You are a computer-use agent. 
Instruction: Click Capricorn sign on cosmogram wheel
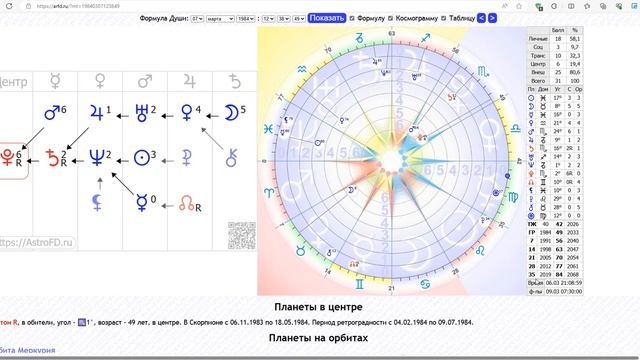point(359,38)
